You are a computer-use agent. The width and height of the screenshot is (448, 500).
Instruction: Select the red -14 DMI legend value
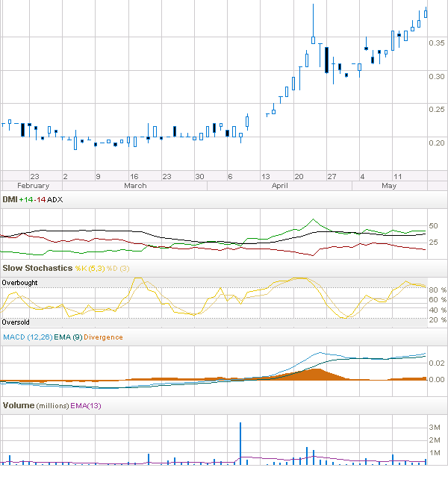click(x=40, y=200)
